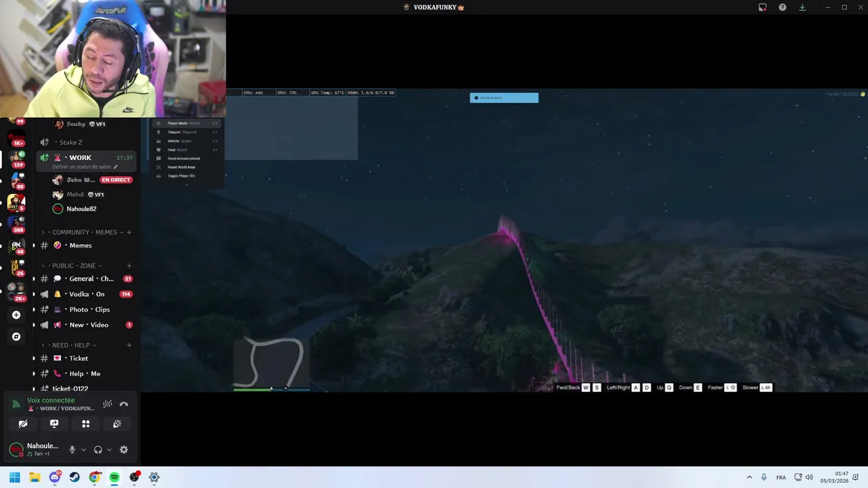868x488 pixels.
Task: Open the General Ch... channel
Action: [x=86, y=279]
